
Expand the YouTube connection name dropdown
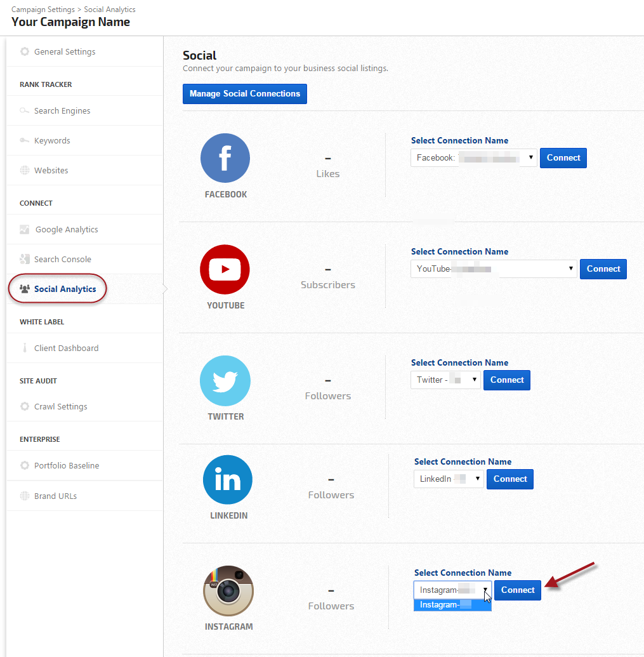click(x=493, y=269)
